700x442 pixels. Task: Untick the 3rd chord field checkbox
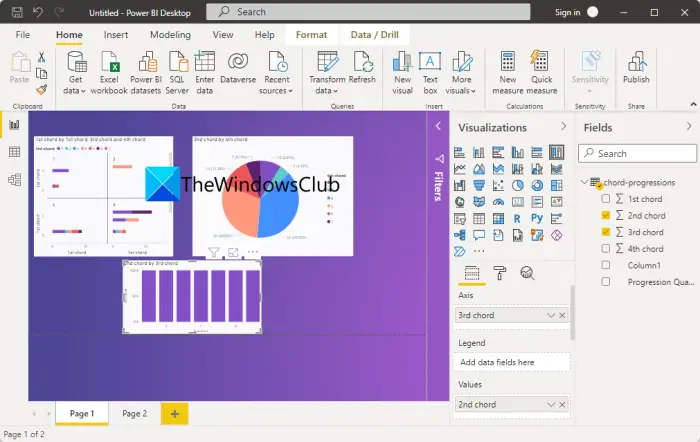pos(606,232)
